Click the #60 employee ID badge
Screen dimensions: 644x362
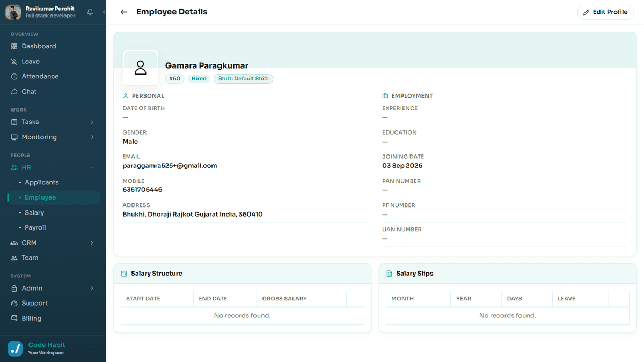point(174,79)
